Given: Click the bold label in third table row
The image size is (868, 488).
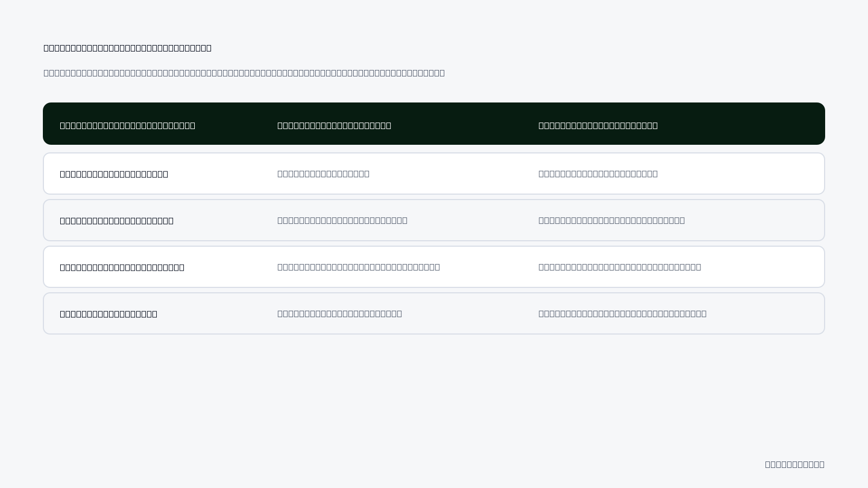Looking at the screenshot, I should (122, 267).
